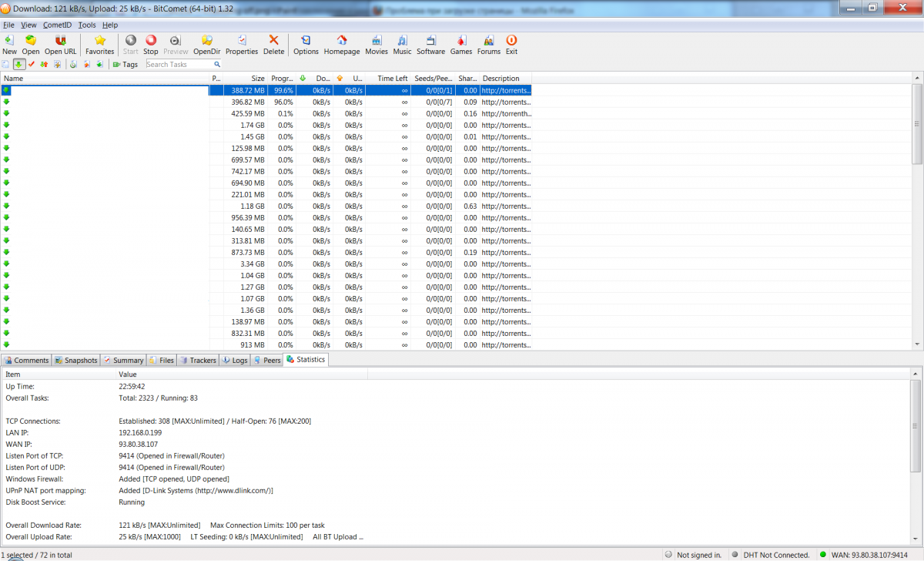The height and width of the screenshot is (561, 924).
Task: Click the Seeds/Peers column header
Action: (x=434, y=79)
